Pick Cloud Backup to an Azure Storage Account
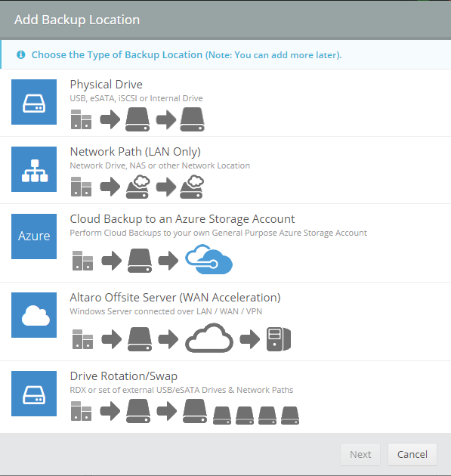451x476 pixels. click(x=182, y=219)
